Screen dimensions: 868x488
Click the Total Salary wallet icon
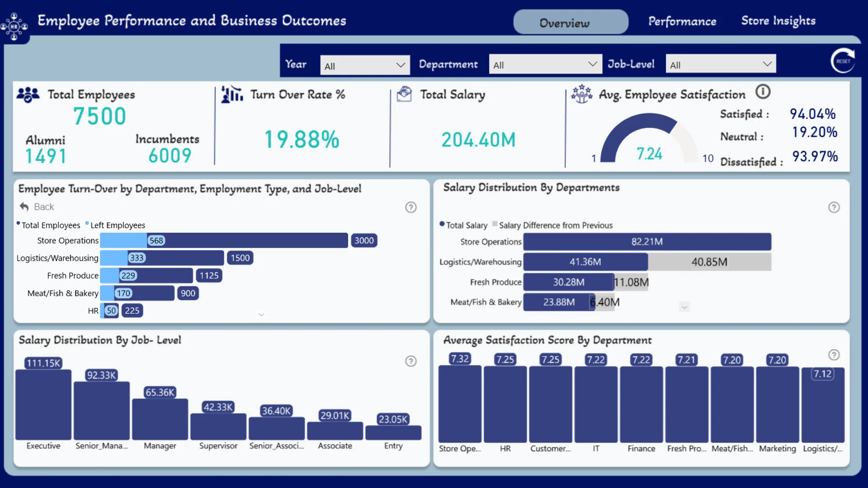(x=404, y=94)
